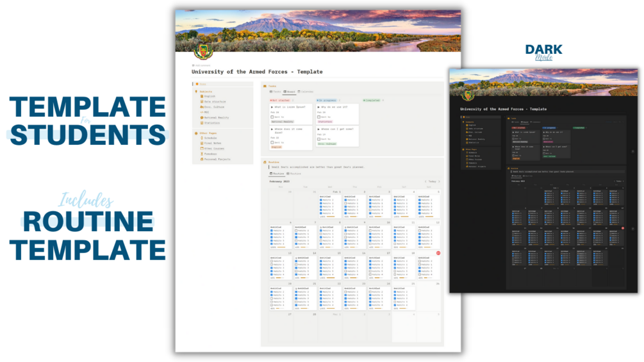Click Add comment link above page title

[202, 65]
